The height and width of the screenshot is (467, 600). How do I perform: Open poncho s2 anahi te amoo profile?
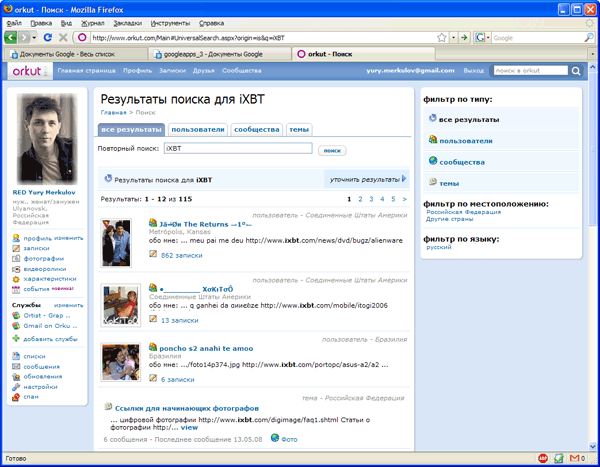pos(206,348)
